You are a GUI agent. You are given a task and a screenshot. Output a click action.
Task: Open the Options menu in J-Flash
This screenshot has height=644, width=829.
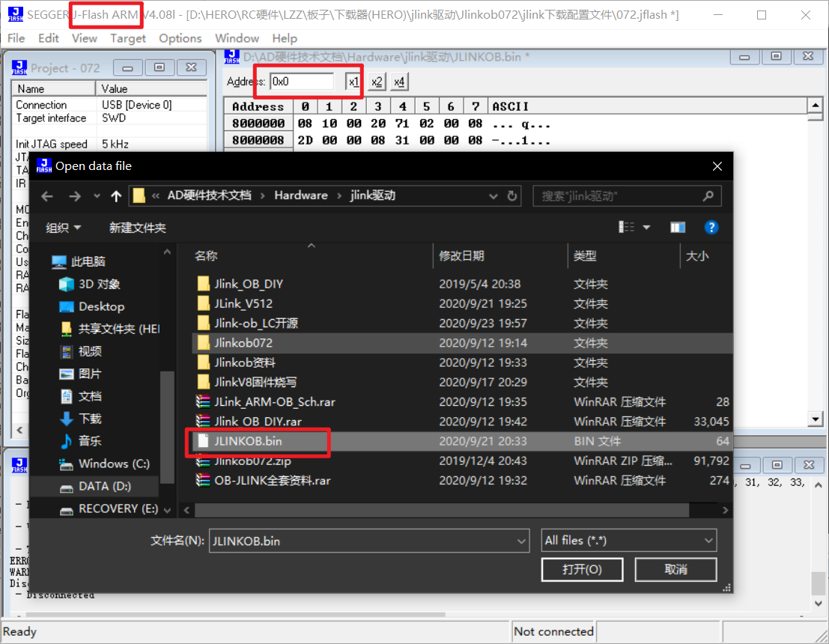[180, 38]
